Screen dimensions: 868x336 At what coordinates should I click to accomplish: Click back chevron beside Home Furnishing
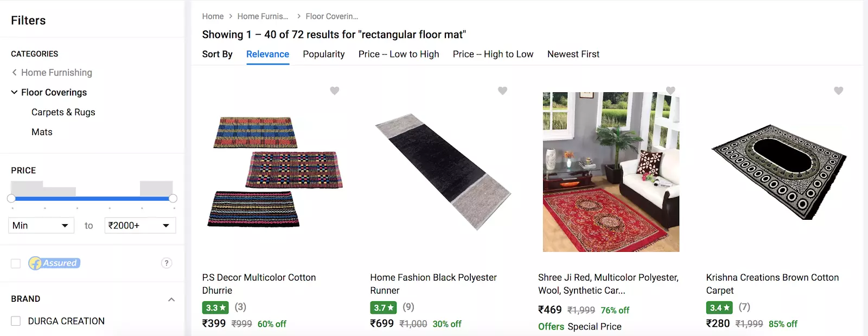tap(14, 72)
